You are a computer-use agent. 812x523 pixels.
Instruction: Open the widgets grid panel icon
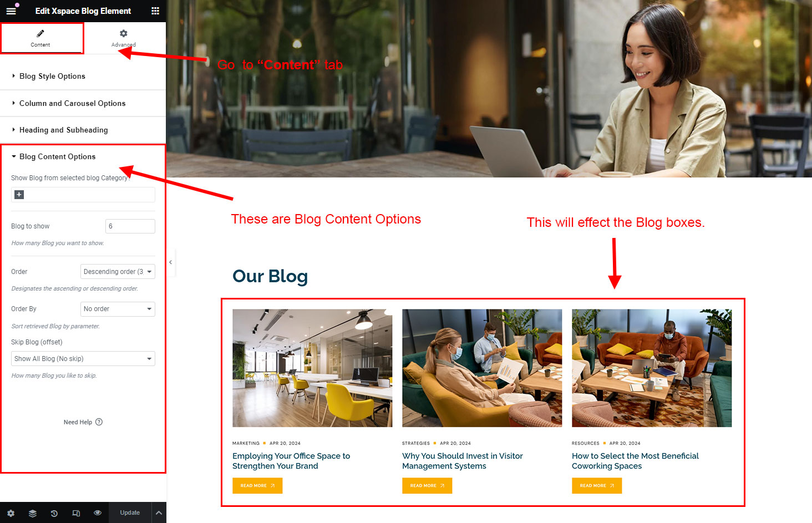click(155, 11)
